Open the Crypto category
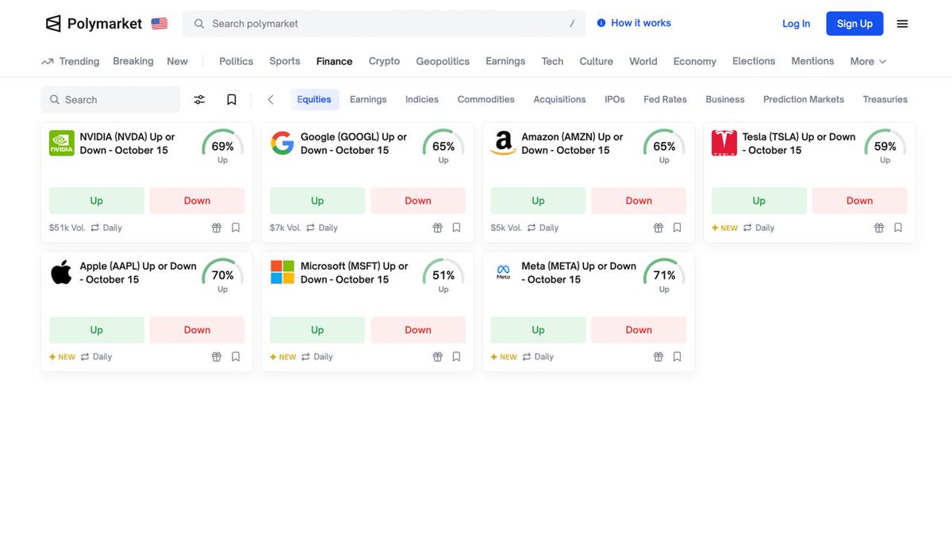 click(x=384, y=61)
